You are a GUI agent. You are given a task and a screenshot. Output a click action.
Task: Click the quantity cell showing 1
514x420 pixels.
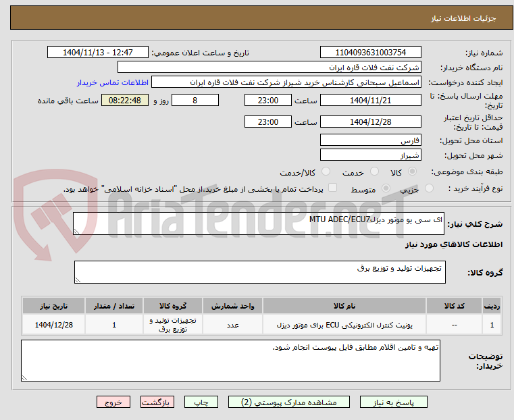tap(113, 325)
